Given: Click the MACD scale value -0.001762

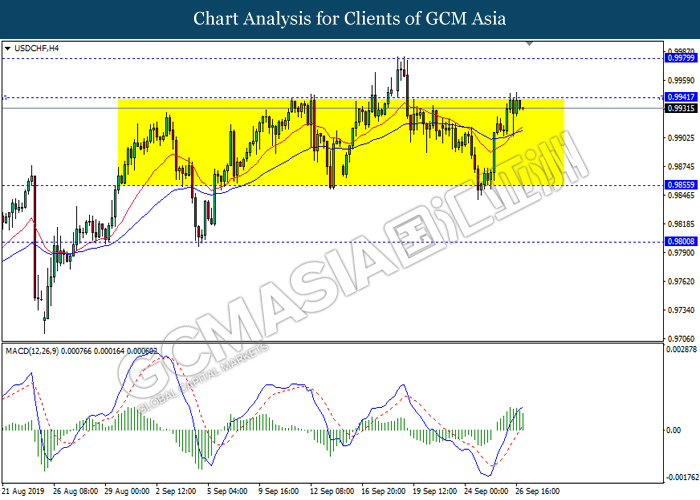Looking at the screenshot, I should pos(681,477).
